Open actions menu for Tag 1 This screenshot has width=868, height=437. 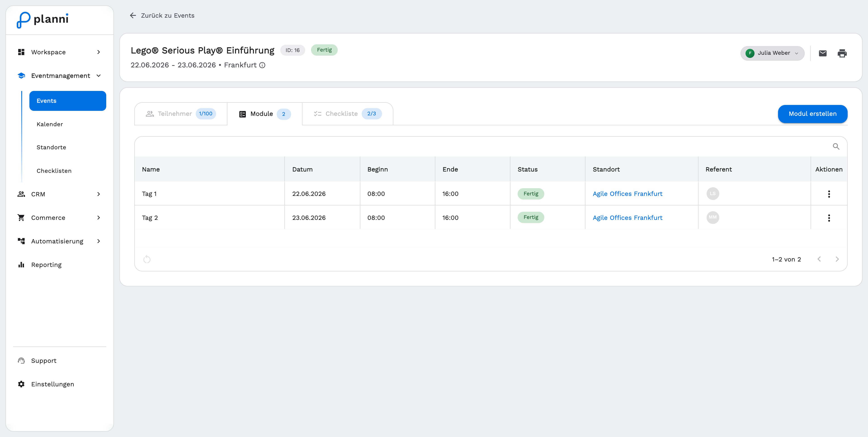829,194
